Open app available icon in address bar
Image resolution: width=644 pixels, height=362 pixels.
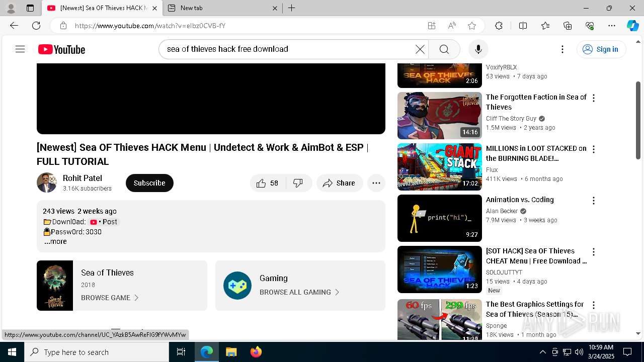point(432,26)
